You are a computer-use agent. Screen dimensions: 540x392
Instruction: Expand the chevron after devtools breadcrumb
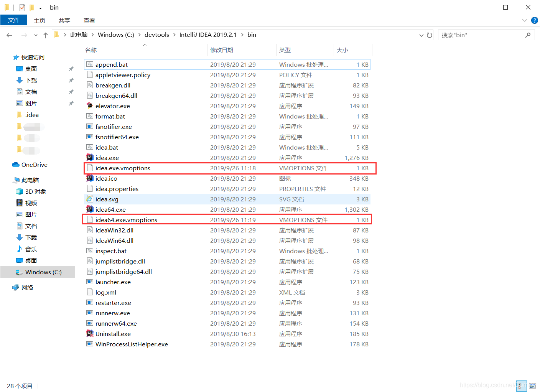pyautogui.click(x=175, y=35)
